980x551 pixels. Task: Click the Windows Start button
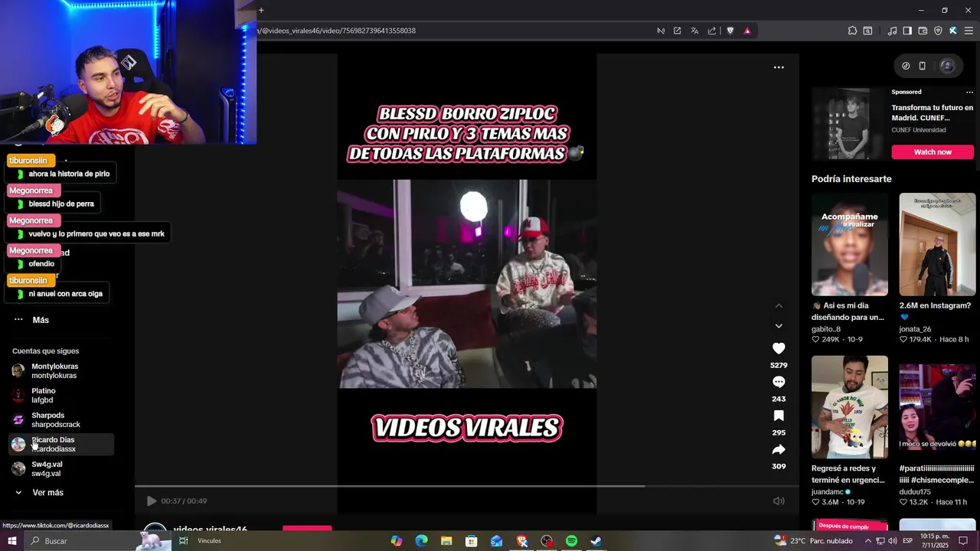coord(12,541)
